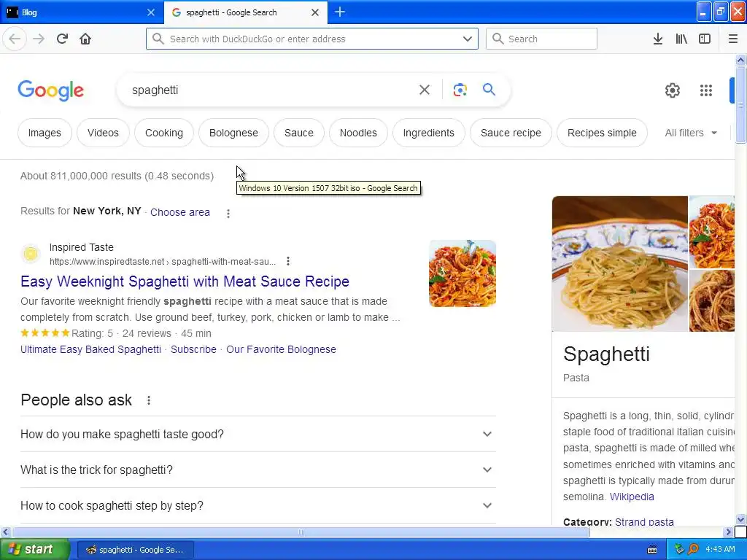This screenshot has height=560, width=747.
Task: Click the vertical scrollbar up arrow
Action: [x=740, y=60]
